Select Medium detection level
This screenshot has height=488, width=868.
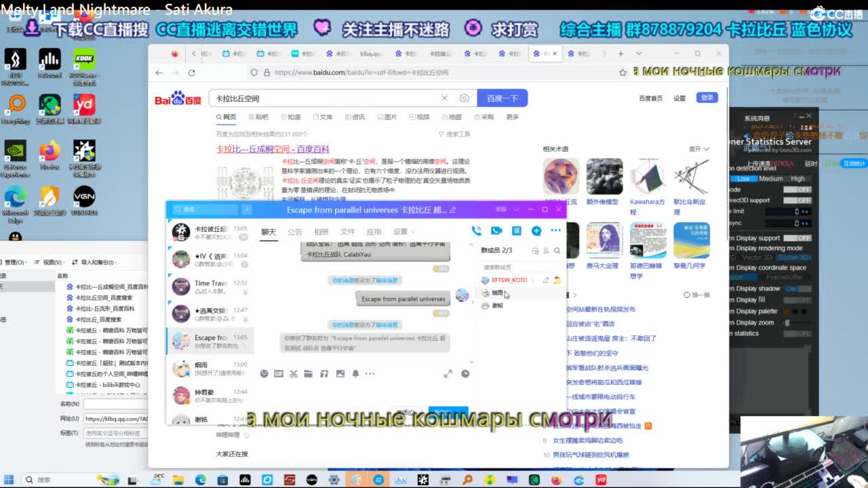point(771,179)
